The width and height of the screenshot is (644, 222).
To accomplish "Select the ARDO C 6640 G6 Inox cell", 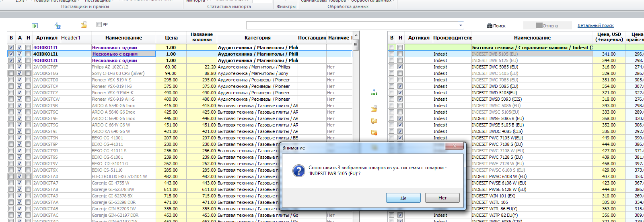I will click(123, 118).
